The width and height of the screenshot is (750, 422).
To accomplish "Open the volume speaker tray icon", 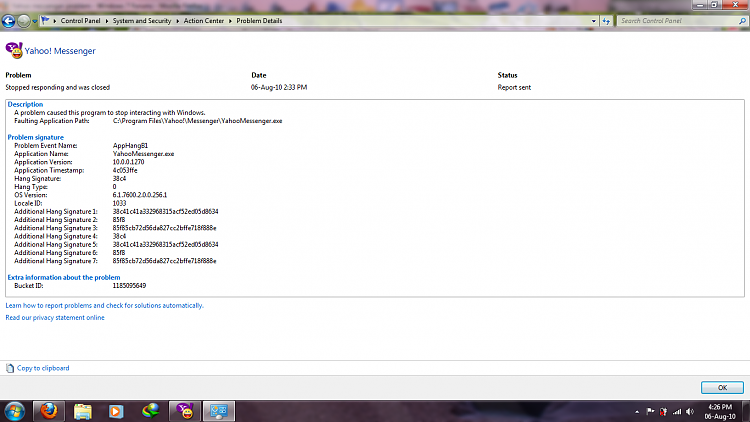I will pos(690,411).
